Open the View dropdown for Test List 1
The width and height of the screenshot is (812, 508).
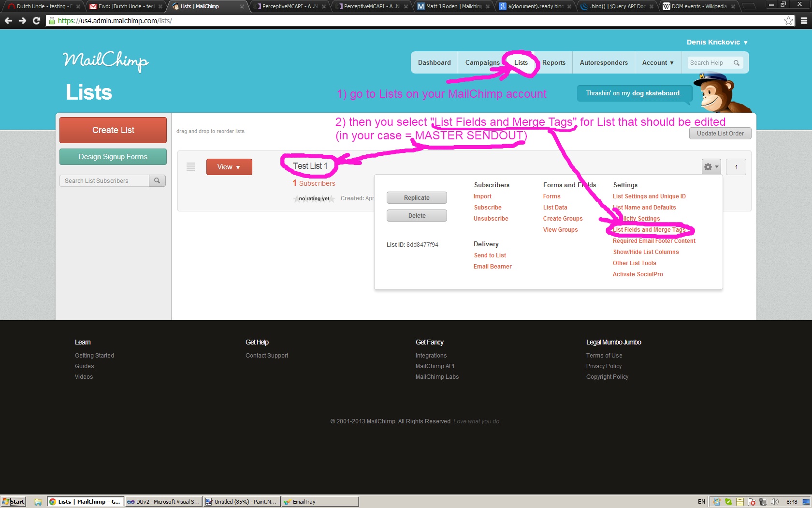(229, 167)
